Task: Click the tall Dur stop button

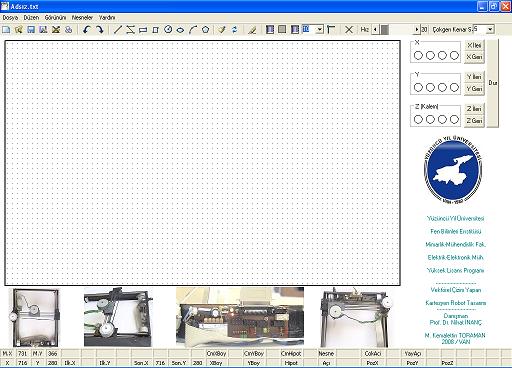Action: coord(493,83)
